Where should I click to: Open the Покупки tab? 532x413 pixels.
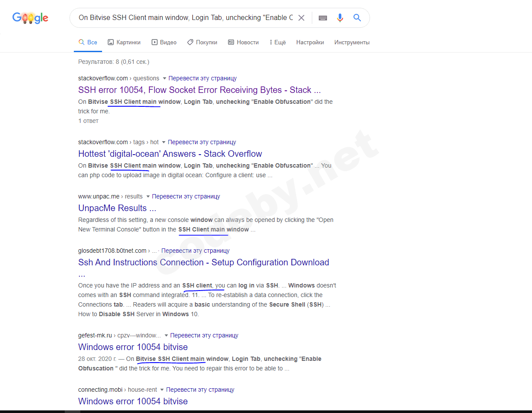point(202,43)
